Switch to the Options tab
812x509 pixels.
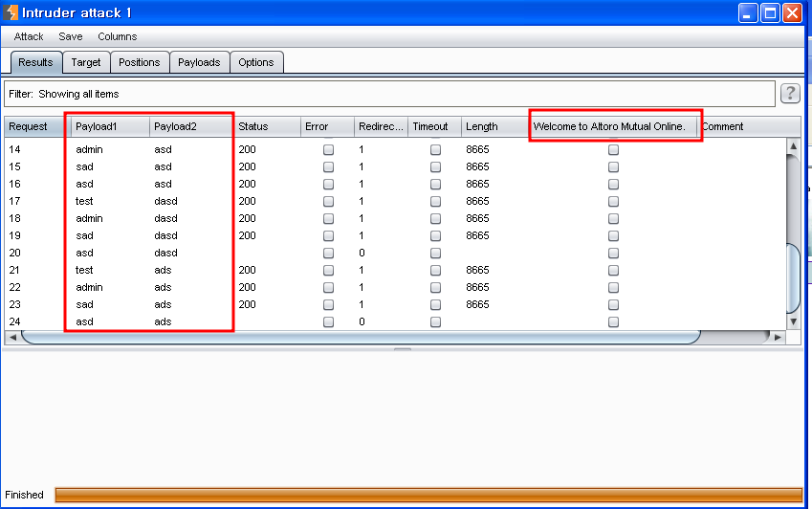[x=255, y=62]
